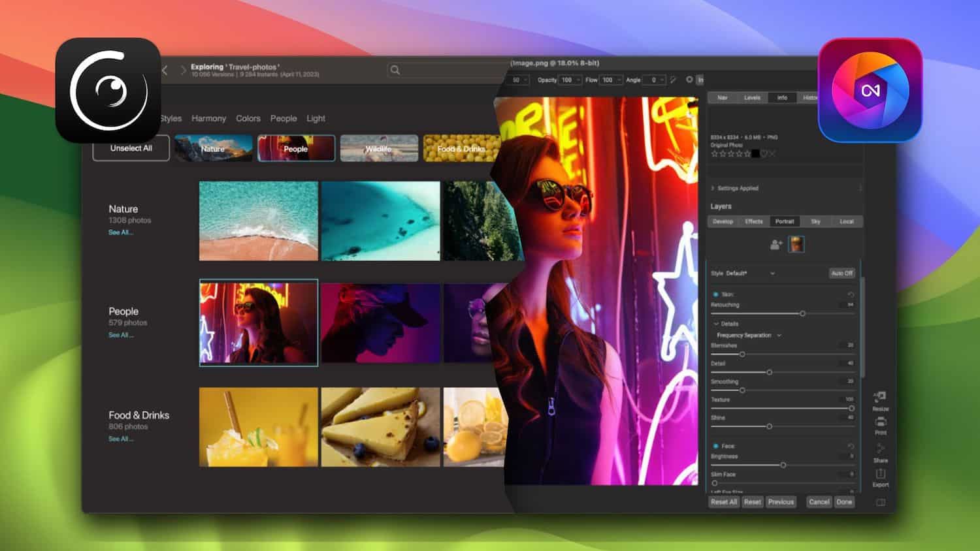980x551 pixels.
Task: Open the Opacity value dropdown
Action: tap(570, 80)
